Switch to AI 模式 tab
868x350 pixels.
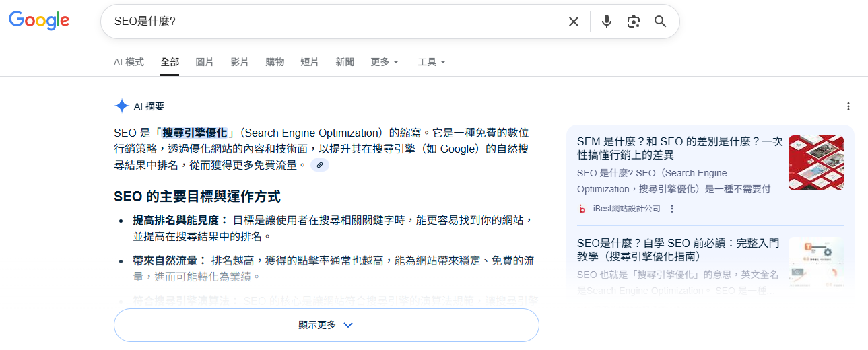129,62
